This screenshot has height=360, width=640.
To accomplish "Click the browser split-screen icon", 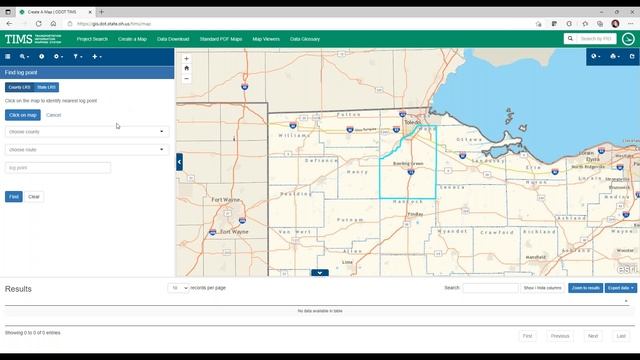I will [x=554, y=24].
